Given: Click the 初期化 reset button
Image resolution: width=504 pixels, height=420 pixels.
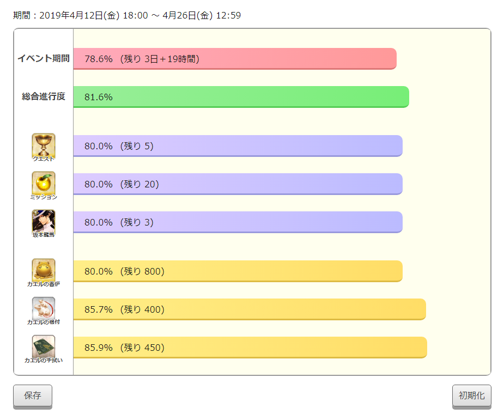Looking at the screenshot, I should 471,395.
